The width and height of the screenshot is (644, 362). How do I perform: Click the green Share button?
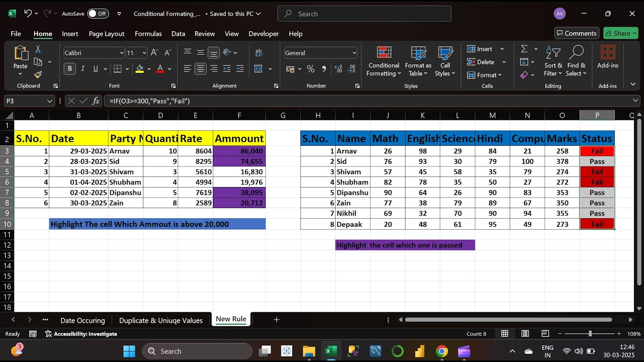620,33
